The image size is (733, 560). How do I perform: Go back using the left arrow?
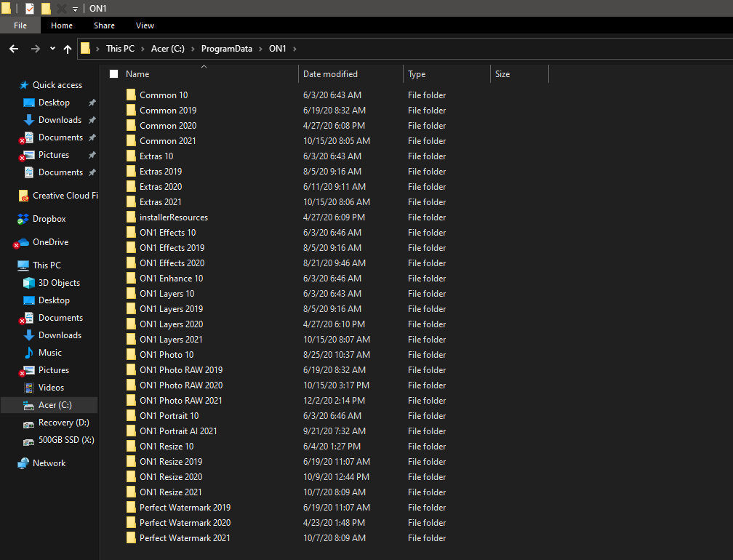point(14,49)
